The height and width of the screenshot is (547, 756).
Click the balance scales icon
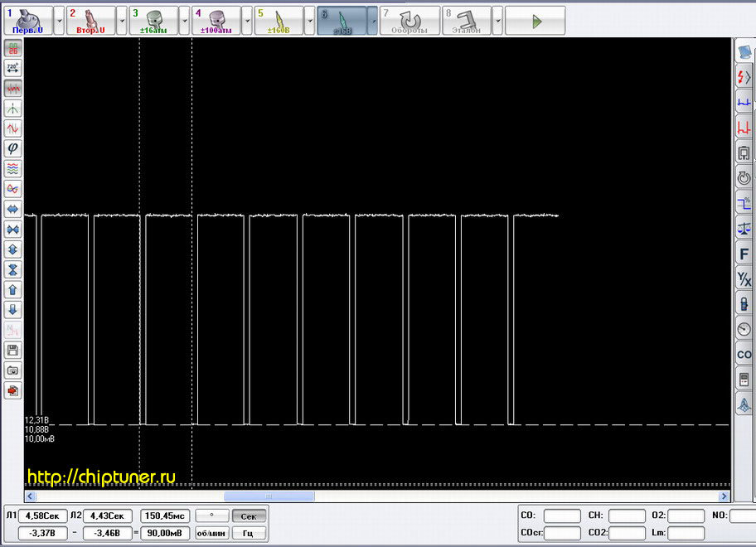tap(744, 229)
